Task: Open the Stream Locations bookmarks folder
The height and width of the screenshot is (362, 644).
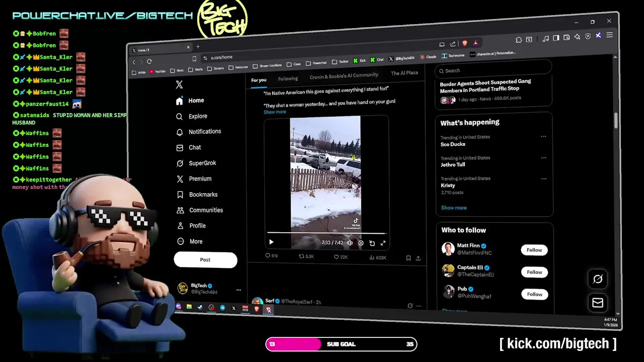Action: pyautogui.click(x=267, y=65)
